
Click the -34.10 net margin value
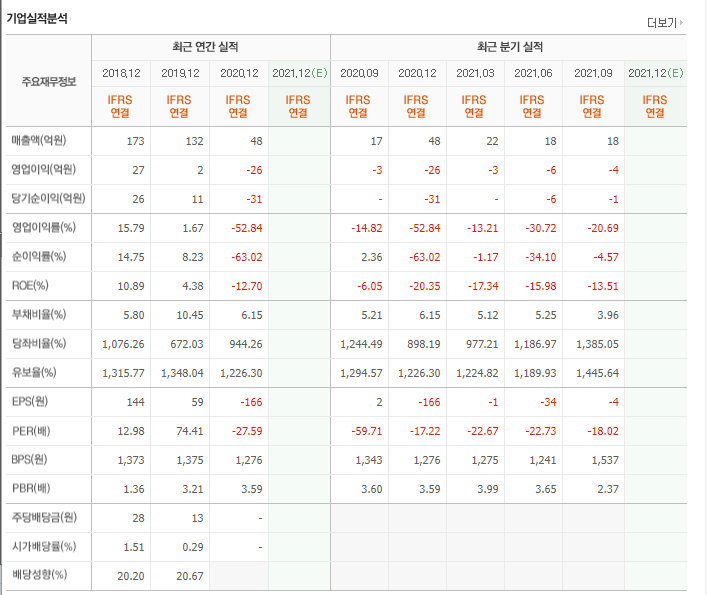(x=541, y=257)
